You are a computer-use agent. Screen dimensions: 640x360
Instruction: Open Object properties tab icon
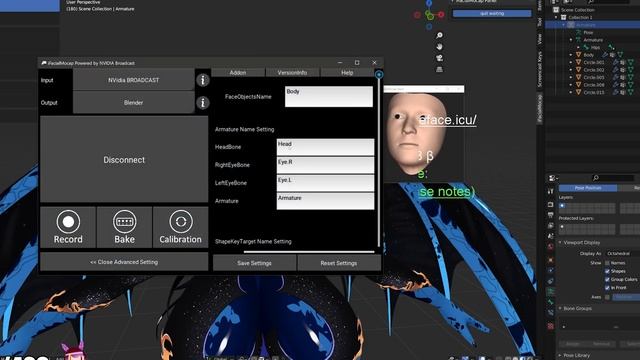click(551, 260)
